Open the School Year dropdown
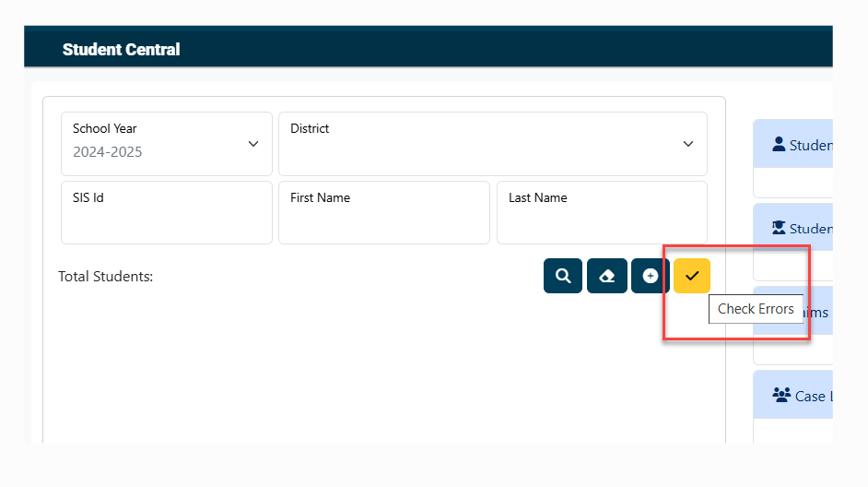 pyautogui.click(x=167, y=144)
